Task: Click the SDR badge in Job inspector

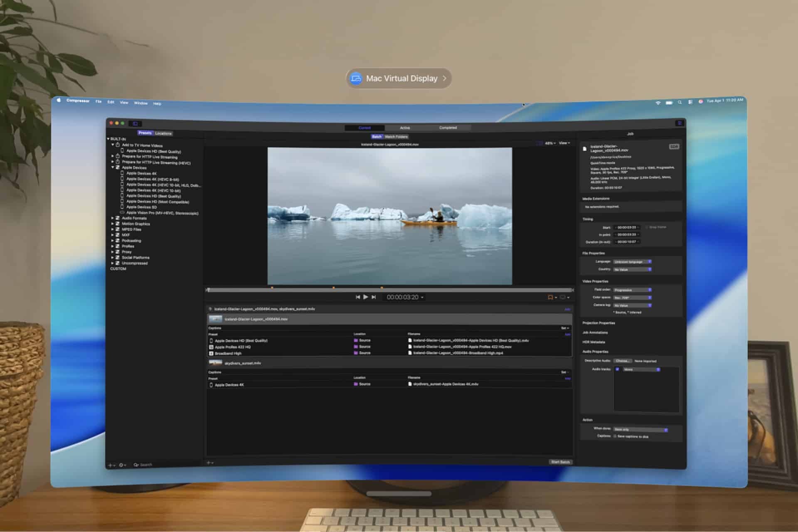Action: (674, 147)
